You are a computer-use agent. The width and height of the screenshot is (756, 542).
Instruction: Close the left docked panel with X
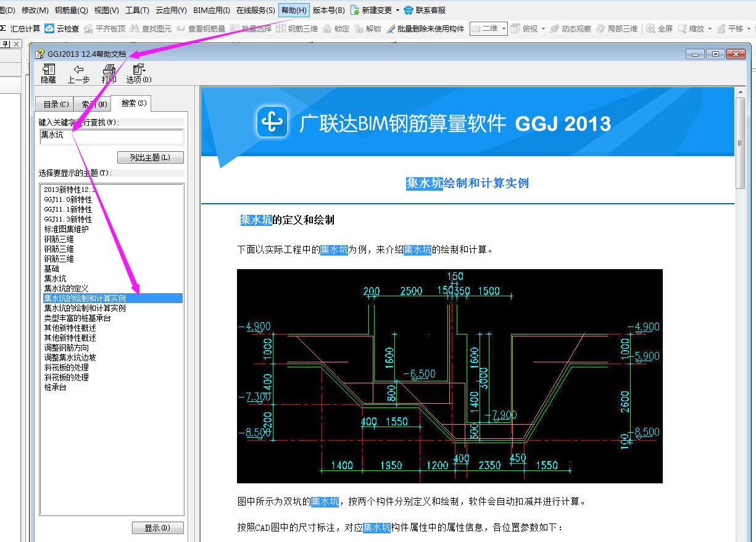(16, 44)
